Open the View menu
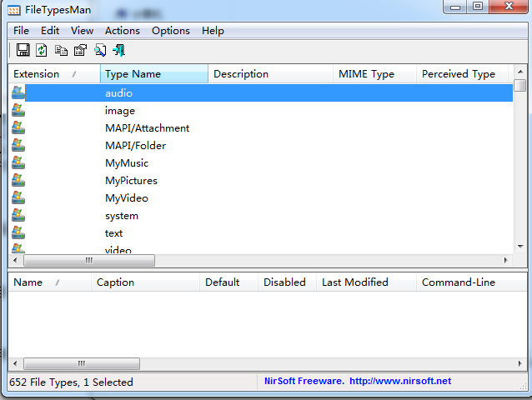The height and width of the screenshot is (400, 532). (82, 31)
